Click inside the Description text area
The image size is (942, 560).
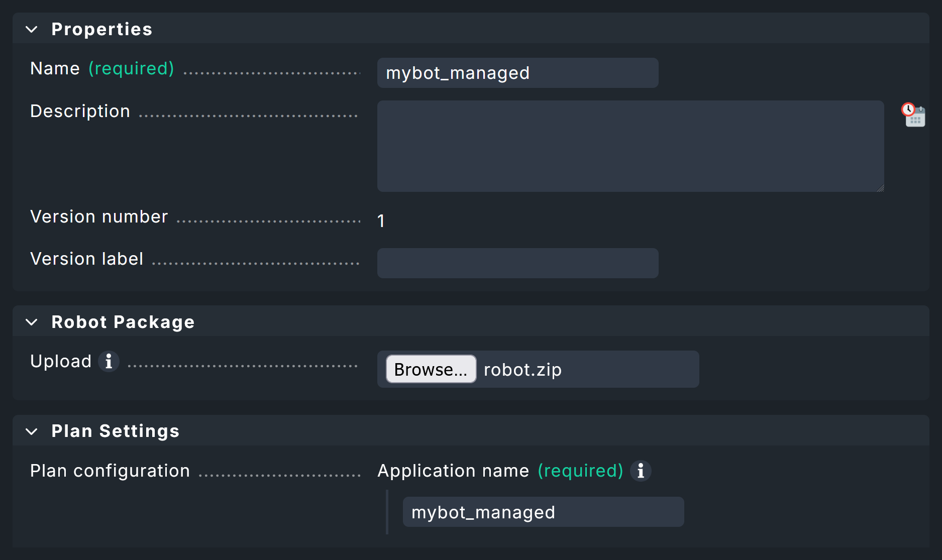coord(630,146)
